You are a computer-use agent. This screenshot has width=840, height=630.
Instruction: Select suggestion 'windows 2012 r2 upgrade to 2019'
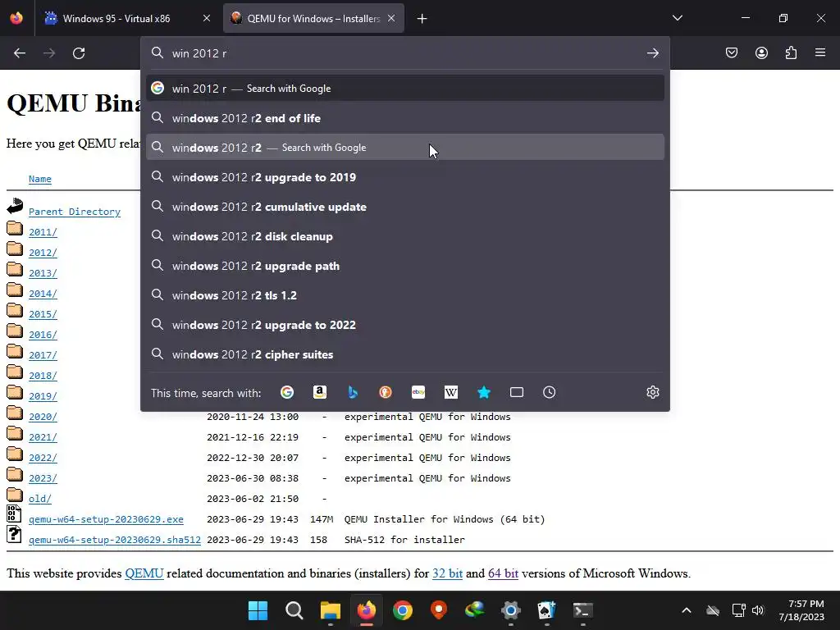(405, 177)
